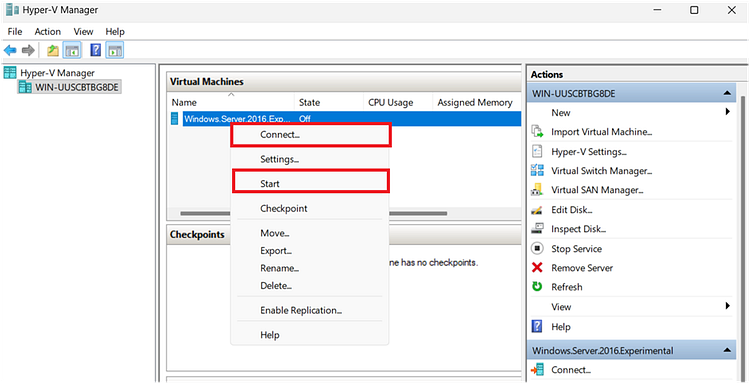
Task: Click the Virtual Machines horizontal scrollbar
Action: pos(313,213)
